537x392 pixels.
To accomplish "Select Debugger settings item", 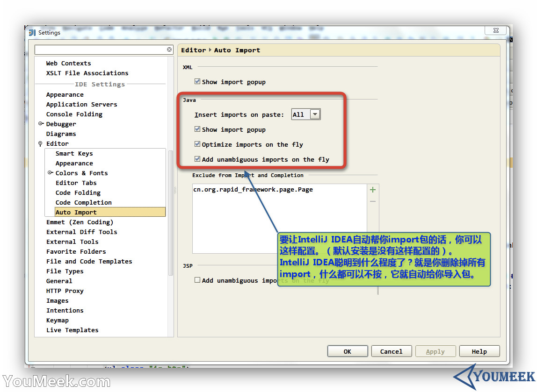I will [61, 124].
